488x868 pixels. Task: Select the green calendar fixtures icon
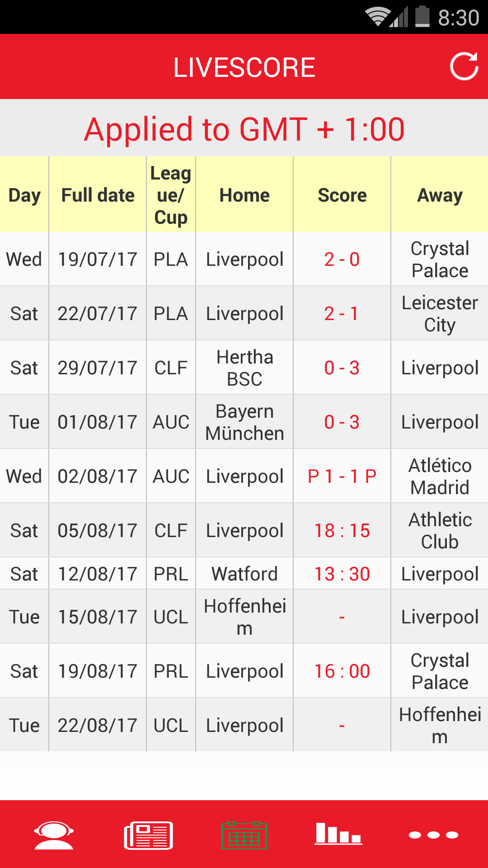coord(244,835)
